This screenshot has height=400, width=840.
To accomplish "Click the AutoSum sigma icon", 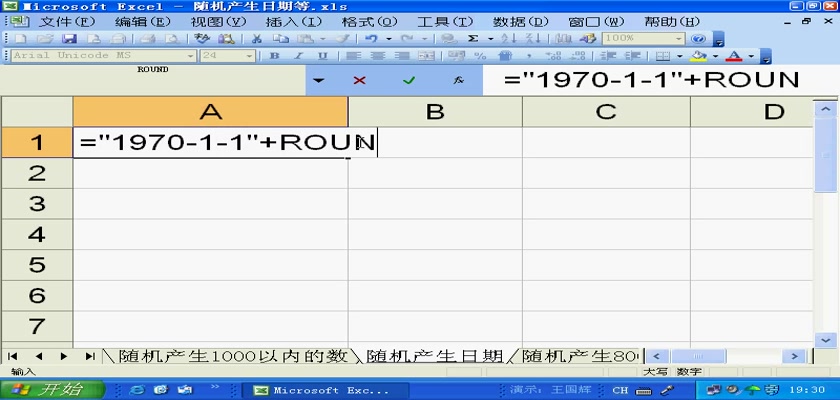I will 473,38.
